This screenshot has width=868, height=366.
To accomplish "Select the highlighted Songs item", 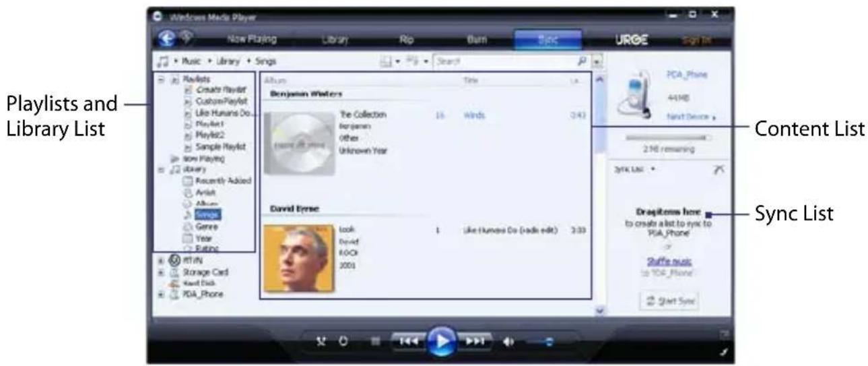I will pyautogui.click(x=207, y=214).
